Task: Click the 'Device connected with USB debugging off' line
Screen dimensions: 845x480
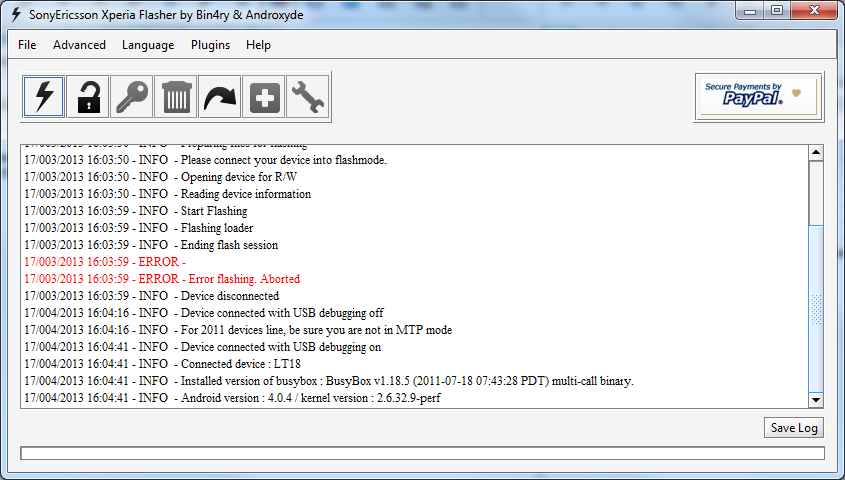Action: click(x=204, y=313)
